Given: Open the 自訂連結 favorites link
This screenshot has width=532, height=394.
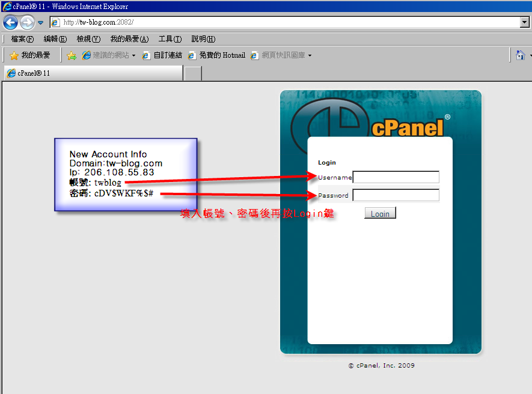Looking at the screenshot, I should (x=162, y=55).
